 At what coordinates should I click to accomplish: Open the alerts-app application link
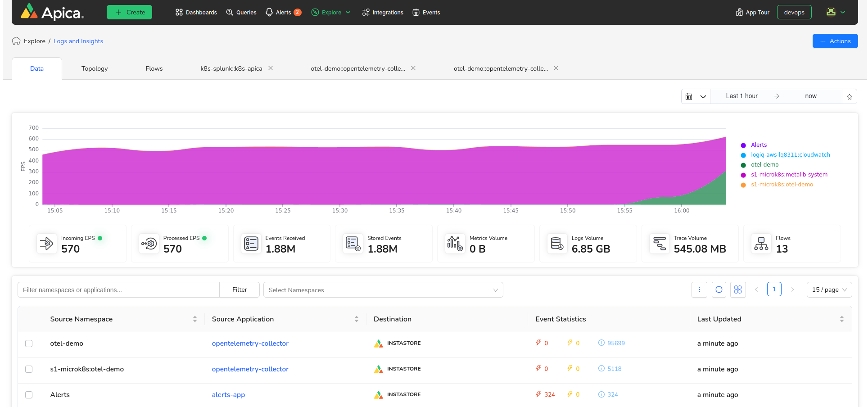[x=228, y=395]
